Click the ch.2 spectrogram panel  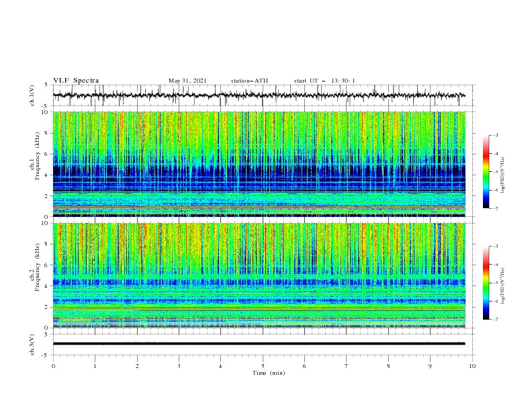259,275
